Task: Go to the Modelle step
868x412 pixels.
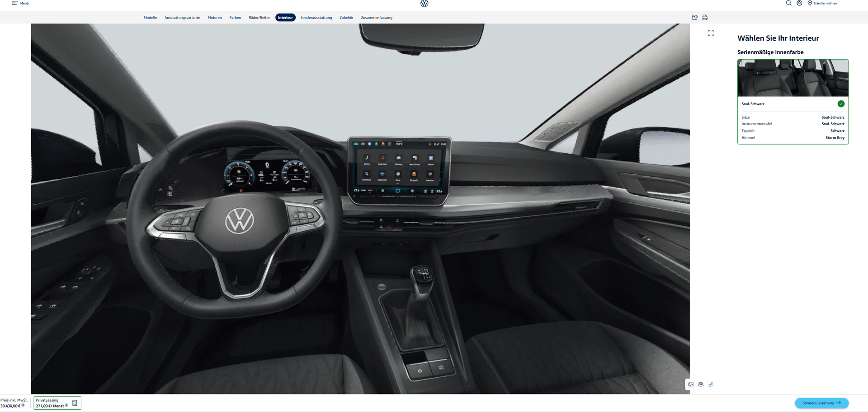Action: click(150, 18)
